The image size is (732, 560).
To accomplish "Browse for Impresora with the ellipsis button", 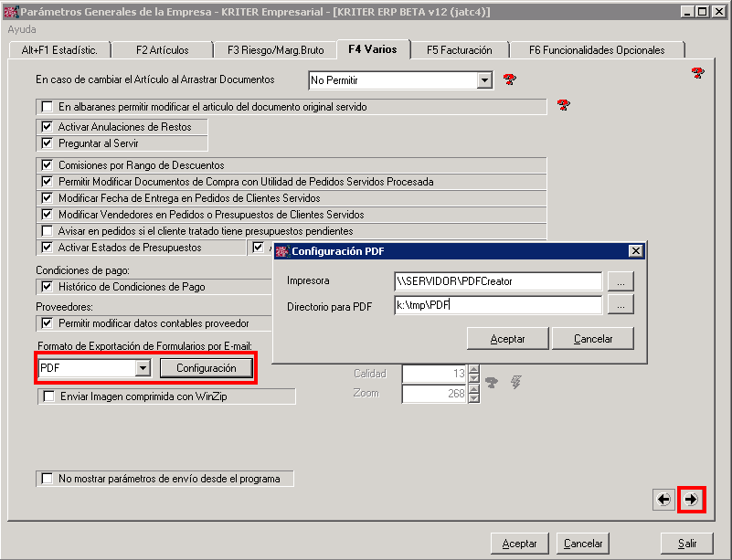I will (621, 281).
